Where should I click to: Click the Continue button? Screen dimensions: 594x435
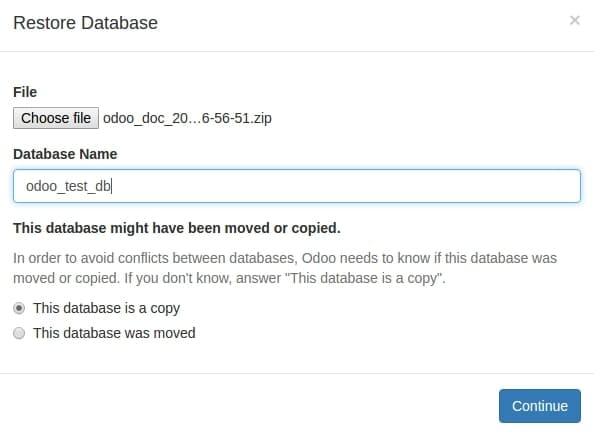539,406
